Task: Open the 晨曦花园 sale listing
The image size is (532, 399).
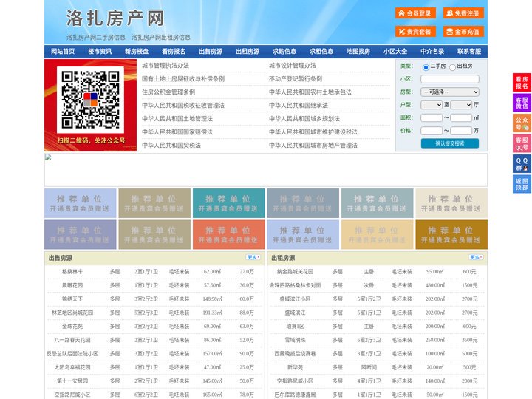Action: pyautogui.click(x=72, y=285)
